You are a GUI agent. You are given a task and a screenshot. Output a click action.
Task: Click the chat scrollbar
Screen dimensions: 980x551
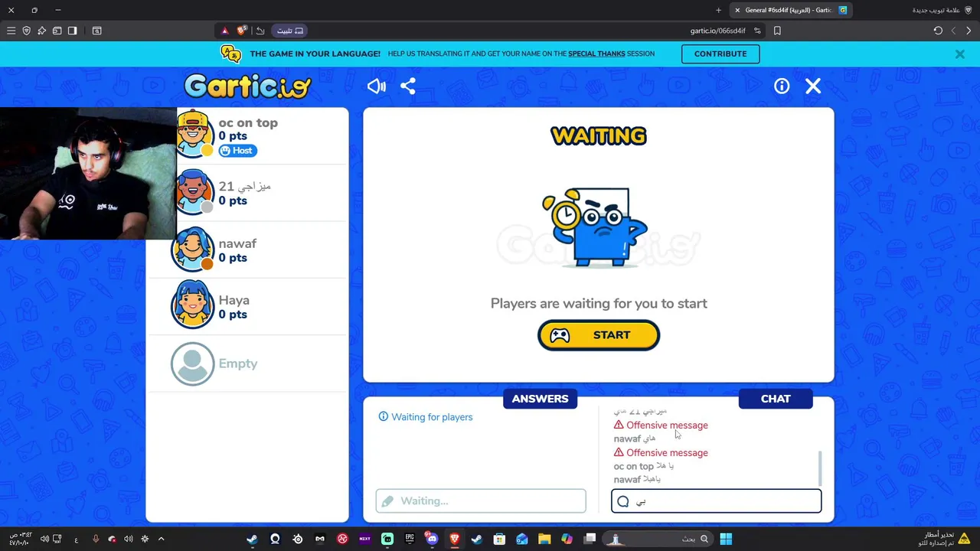[820, 468]
